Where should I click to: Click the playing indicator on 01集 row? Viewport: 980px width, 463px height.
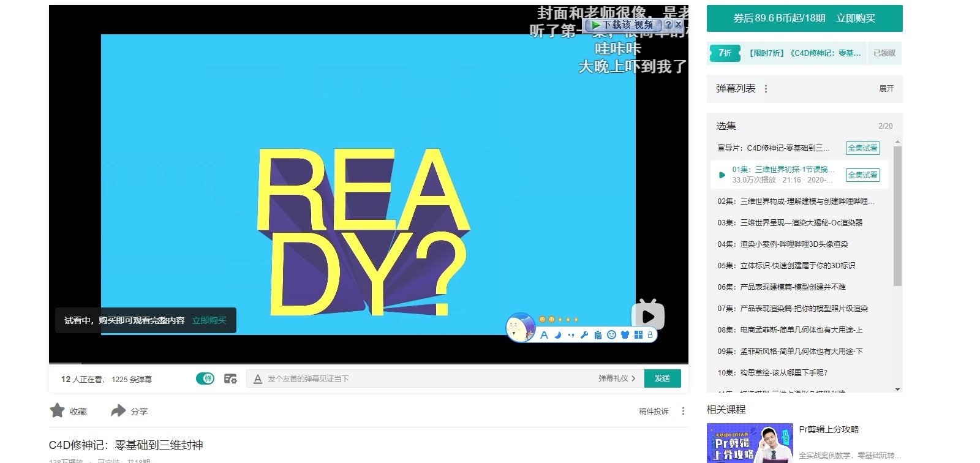point(722,175)
